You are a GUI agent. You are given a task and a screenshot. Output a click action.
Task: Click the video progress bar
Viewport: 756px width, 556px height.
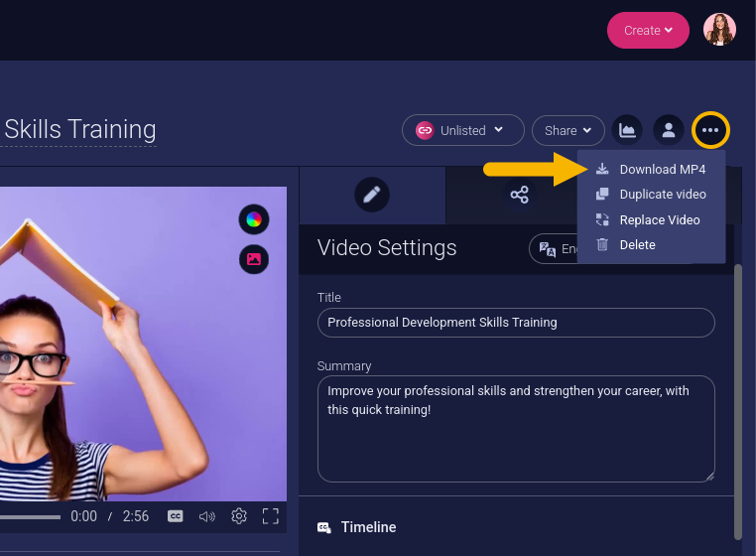pyautogui.click(x=30, y=517)
